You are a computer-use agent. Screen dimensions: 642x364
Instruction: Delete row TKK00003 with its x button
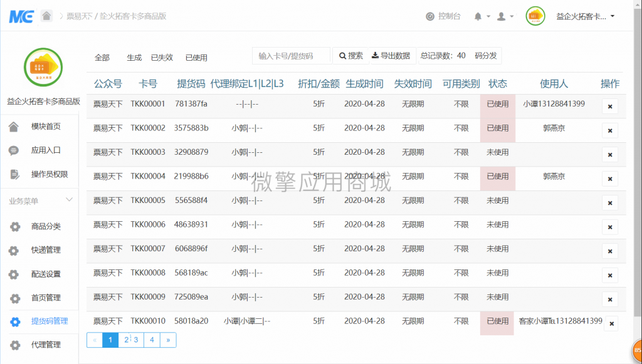coord(610,155)
